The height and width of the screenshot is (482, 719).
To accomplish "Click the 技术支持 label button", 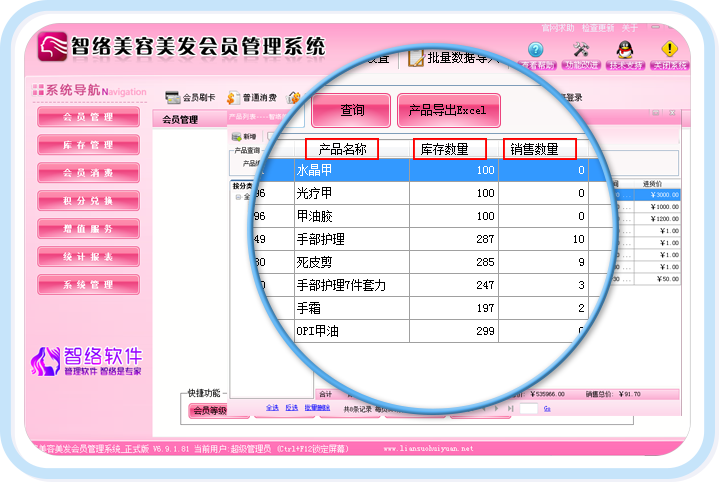I will pyautogui.click(x=625, y=66).
